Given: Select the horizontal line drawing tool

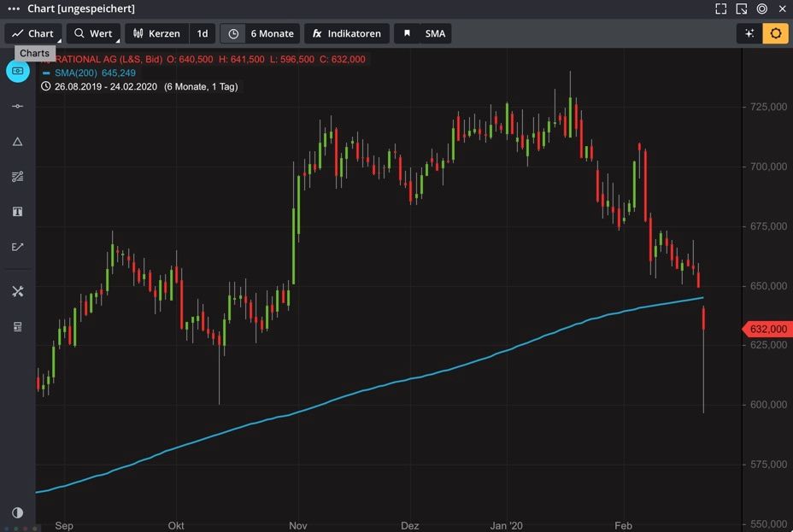Looking at the screenshot, I should click(x=17, y=106).
